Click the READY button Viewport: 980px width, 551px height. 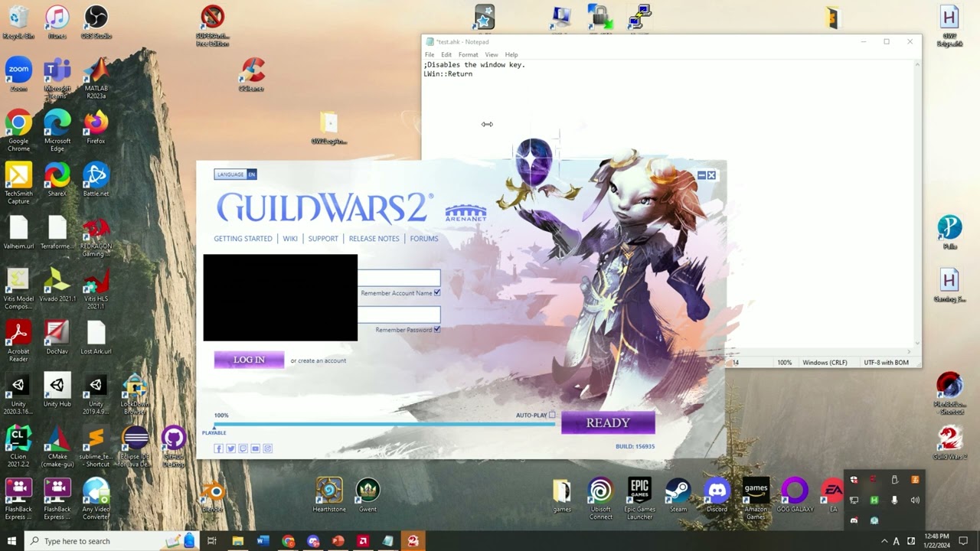point(608,423)
